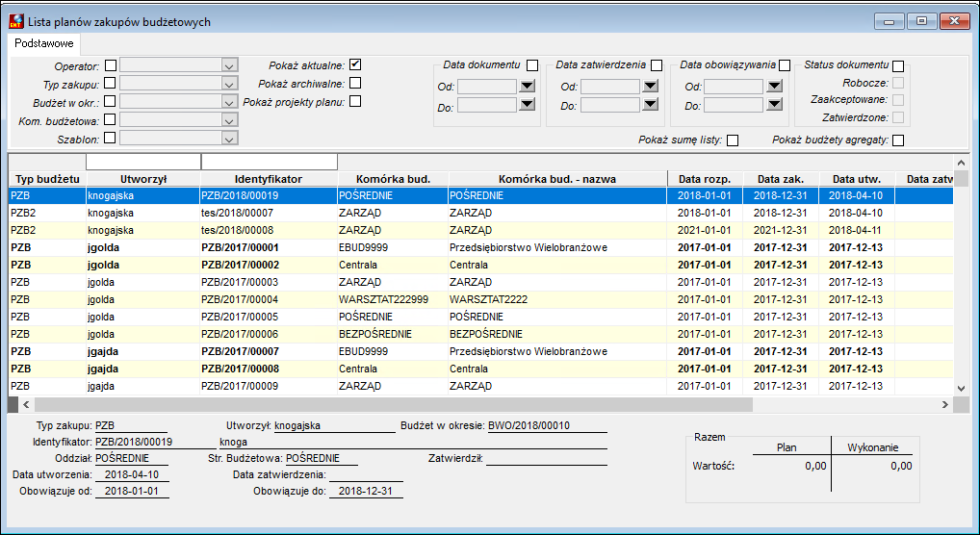980x535 pixels.
Task: Open Data zatwierdzenia Od date picker
Action: 650,86
